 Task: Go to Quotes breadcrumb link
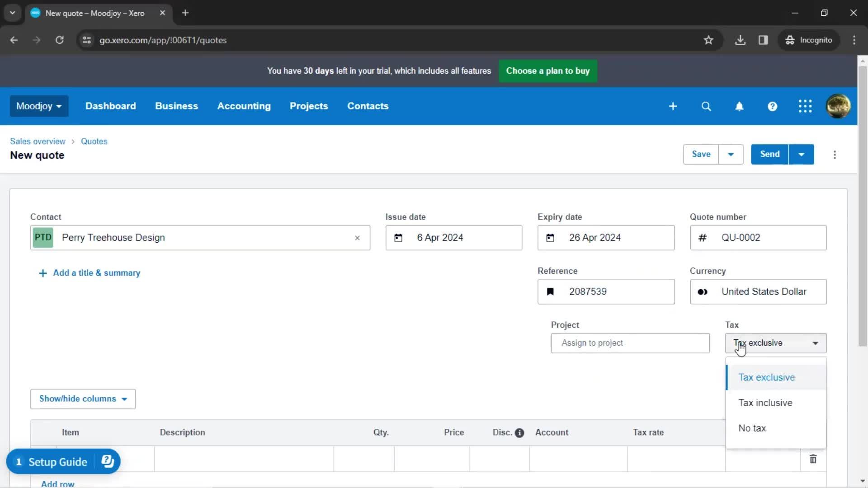click(94, 141)
